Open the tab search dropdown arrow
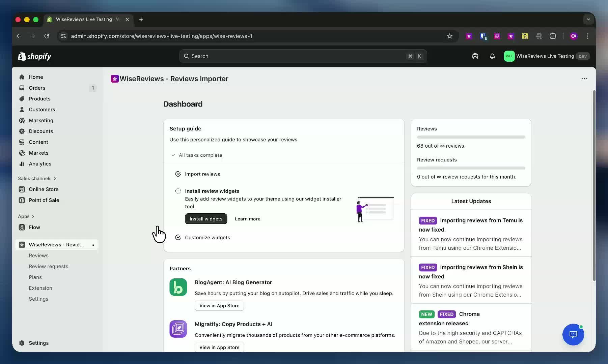 [588, 20]
